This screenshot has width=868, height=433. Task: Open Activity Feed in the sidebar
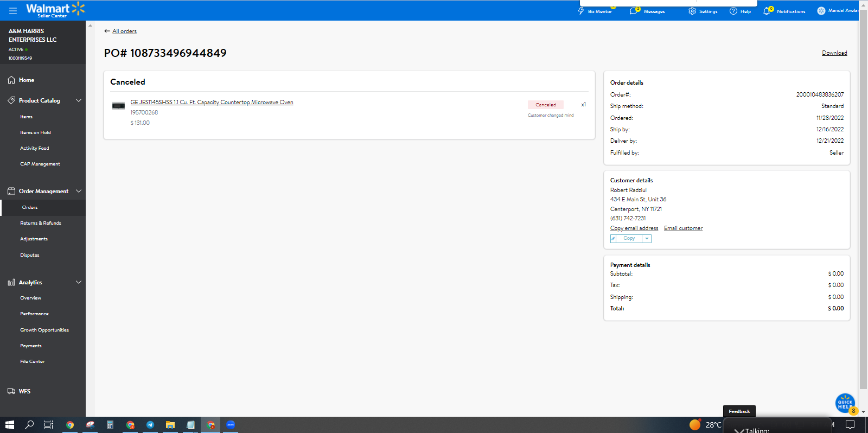coord(35,148)
